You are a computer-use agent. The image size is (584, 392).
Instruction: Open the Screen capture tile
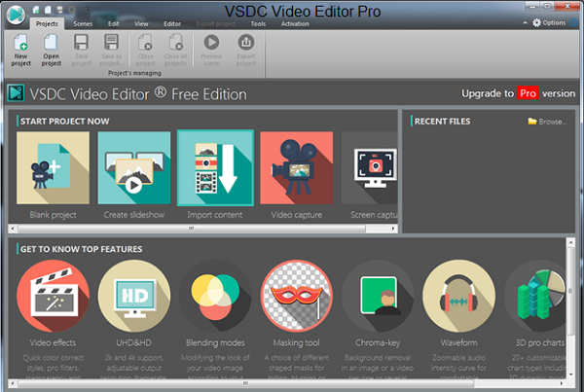click(x=370, y=168)
